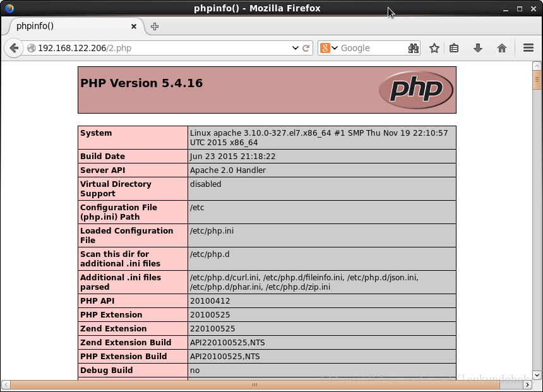Click 'Scan this dir for additional .ini files'
Image resolution: width=543 pixels, height=392 pixels.
pos(120,259)
